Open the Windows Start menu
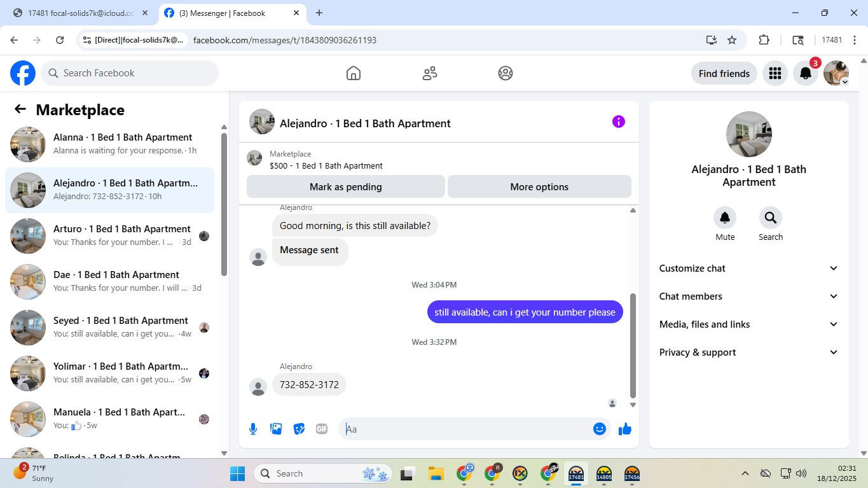Viewport: 868px width, 488px height. (x=237, y=473)
